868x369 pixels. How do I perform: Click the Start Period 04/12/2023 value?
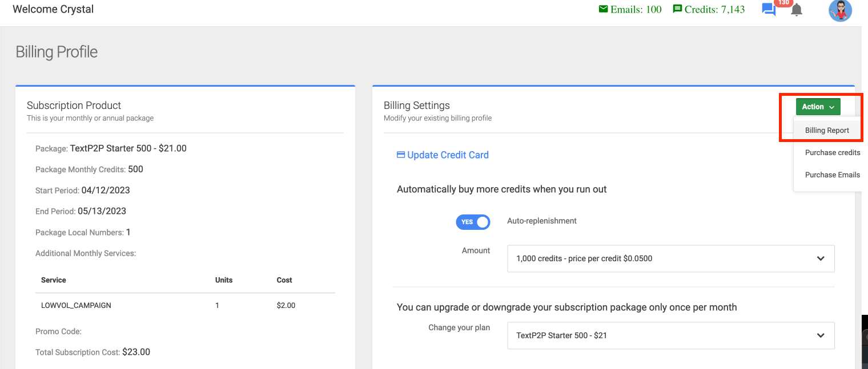(x=106, y=190)
